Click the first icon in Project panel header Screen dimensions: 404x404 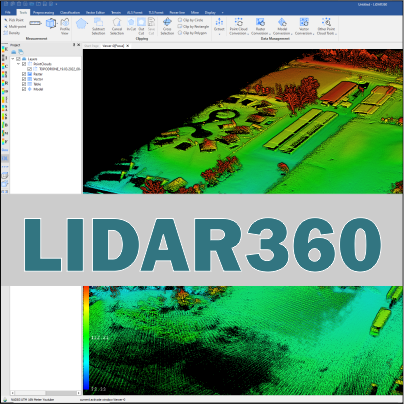click(x=14, y=52)
